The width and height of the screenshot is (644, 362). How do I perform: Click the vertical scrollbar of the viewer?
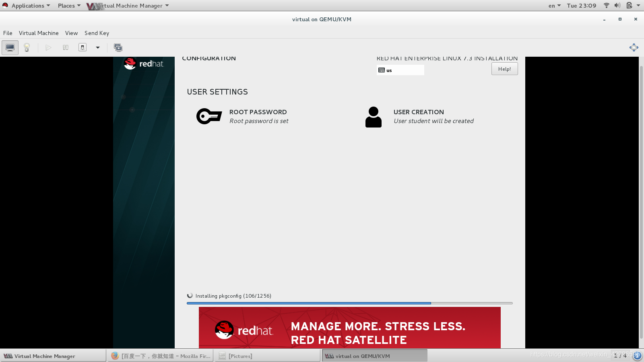pyautogui.click(x=641, y=202)
